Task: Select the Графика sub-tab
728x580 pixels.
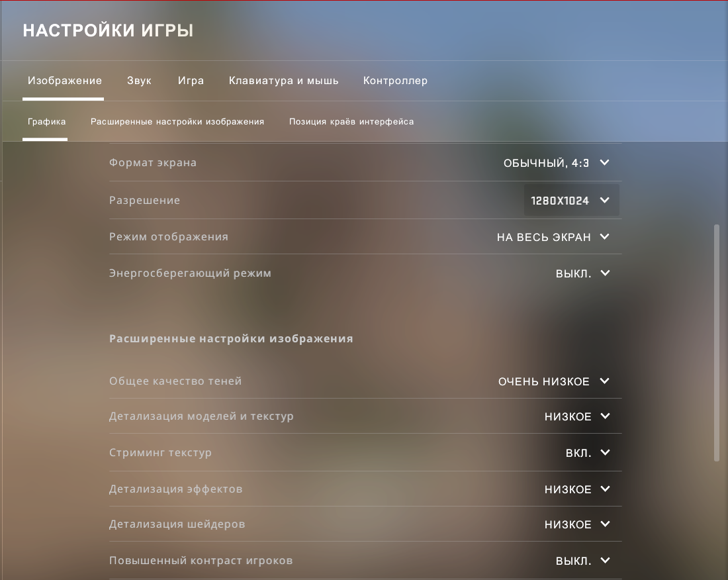Action: click(46, 122)
